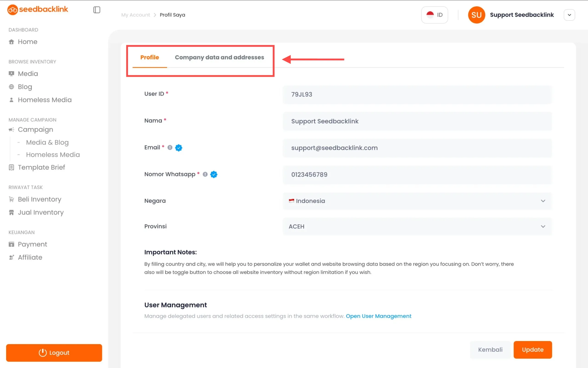
Task: Open Jual Inventory history
Action: [41, 213]
